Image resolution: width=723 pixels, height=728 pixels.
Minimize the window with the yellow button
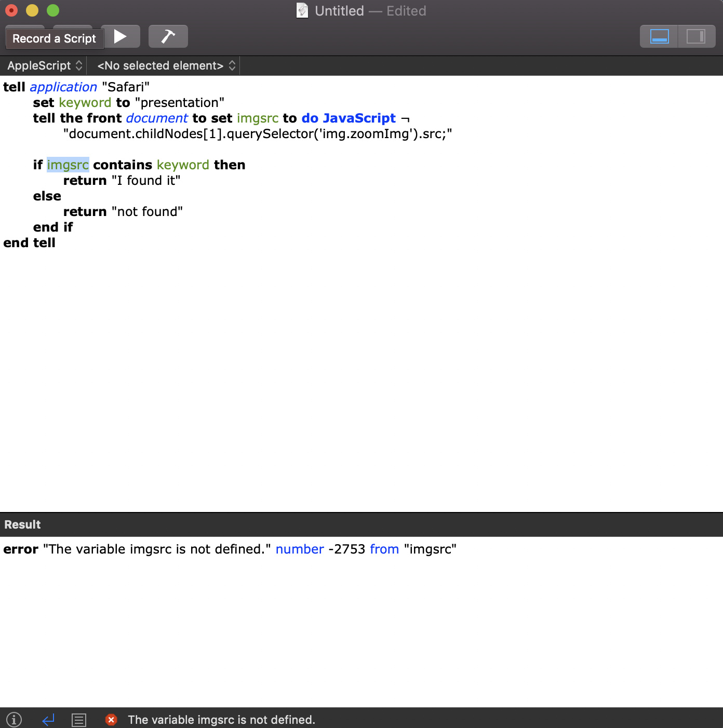pos(32,10)
